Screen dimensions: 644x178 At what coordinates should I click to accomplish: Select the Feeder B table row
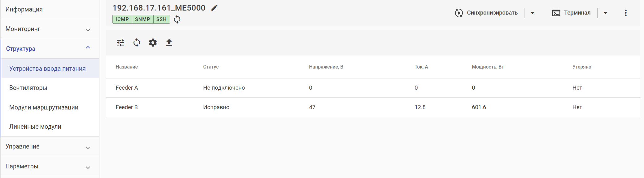310,107
